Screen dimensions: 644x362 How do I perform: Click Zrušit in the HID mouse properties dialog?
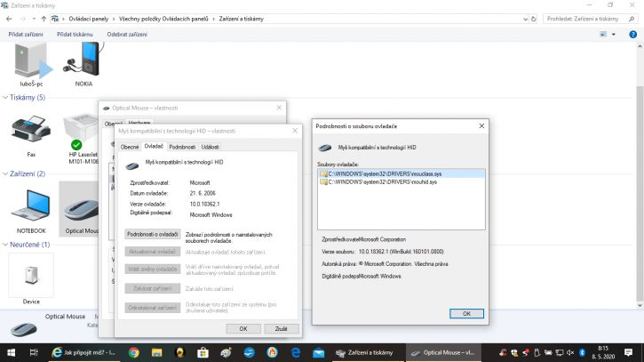point(281,329)
